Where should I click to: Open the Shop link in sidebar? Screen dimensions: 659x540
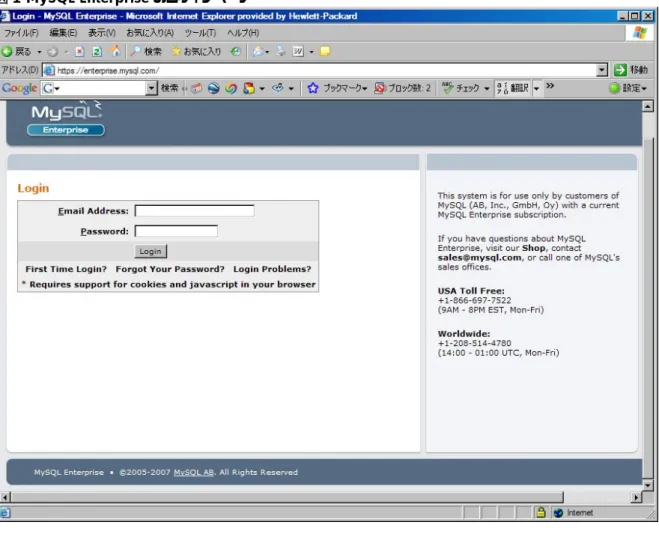coord(533,248)
